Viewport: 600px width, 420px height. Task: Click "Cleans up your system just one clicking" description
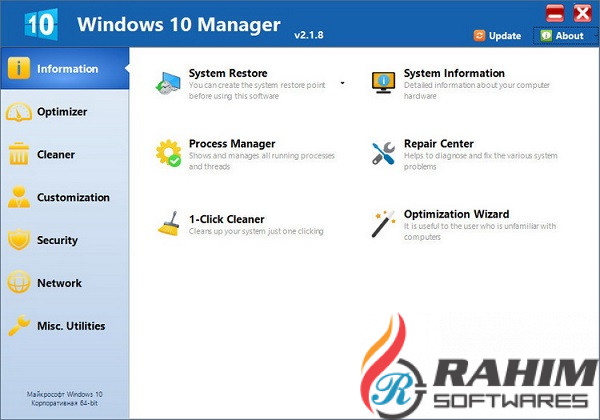tap(256, 231)
